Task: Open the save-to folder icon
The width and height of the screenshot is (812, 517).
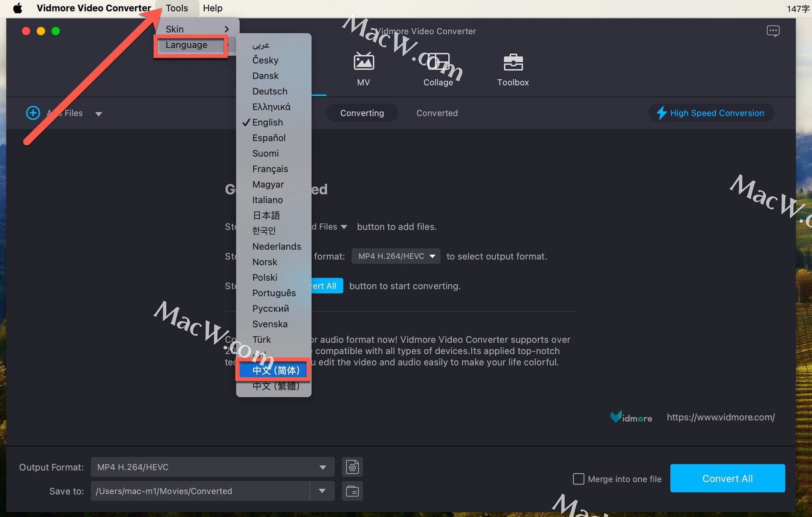Action: point(352,491)
